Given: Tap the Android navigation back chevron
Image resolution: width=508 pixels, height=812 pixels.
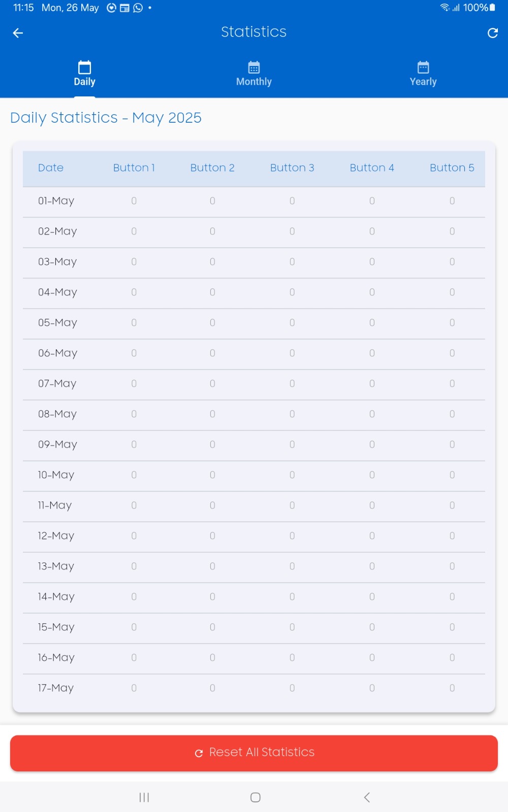Looking at the screenshot, I should tap(367, 797).
